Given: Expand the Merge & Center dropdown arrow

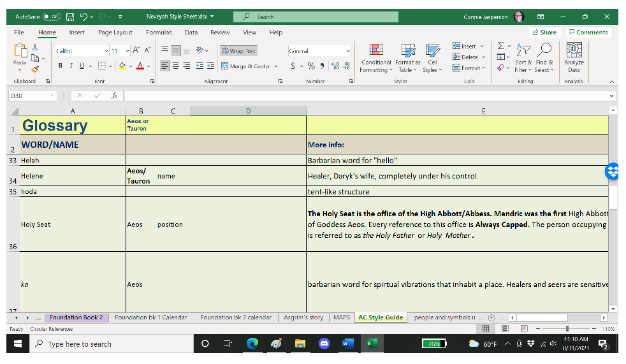Looking at the screenshot, I should 276,66.
